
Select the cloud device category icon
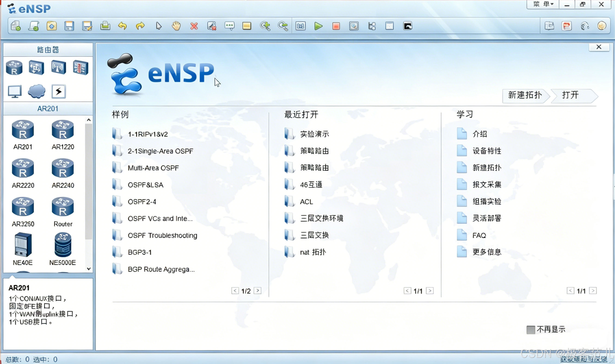click(36, 91)
